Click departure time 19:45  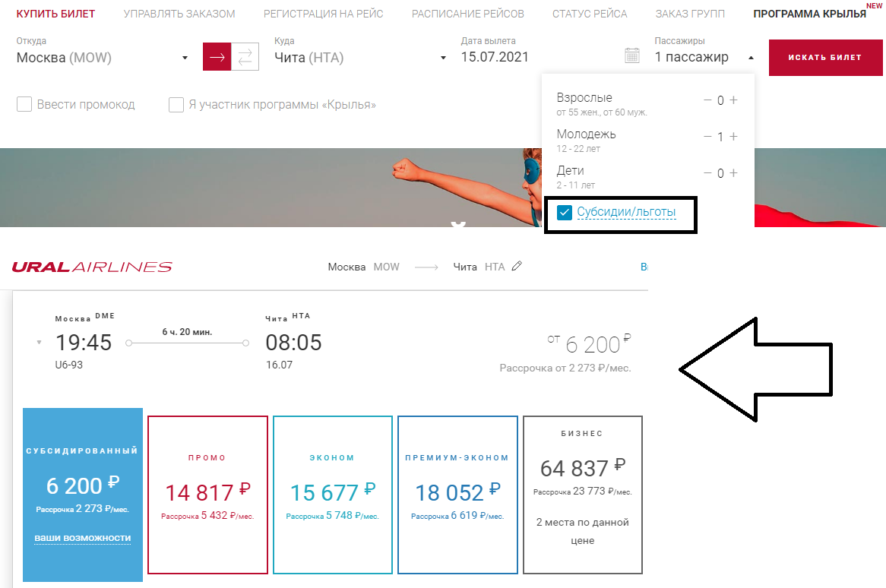pyautogui.click(x=84, y=343)
